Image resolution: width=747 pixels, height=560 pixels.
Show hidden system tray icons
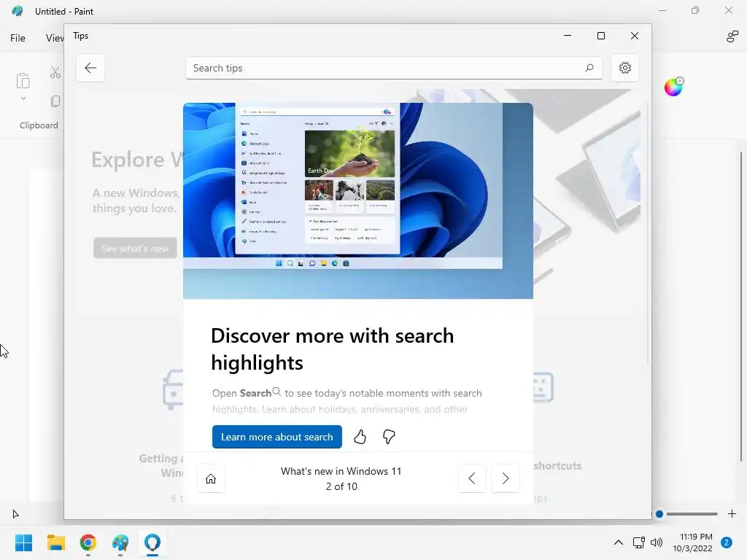point(619,542)
